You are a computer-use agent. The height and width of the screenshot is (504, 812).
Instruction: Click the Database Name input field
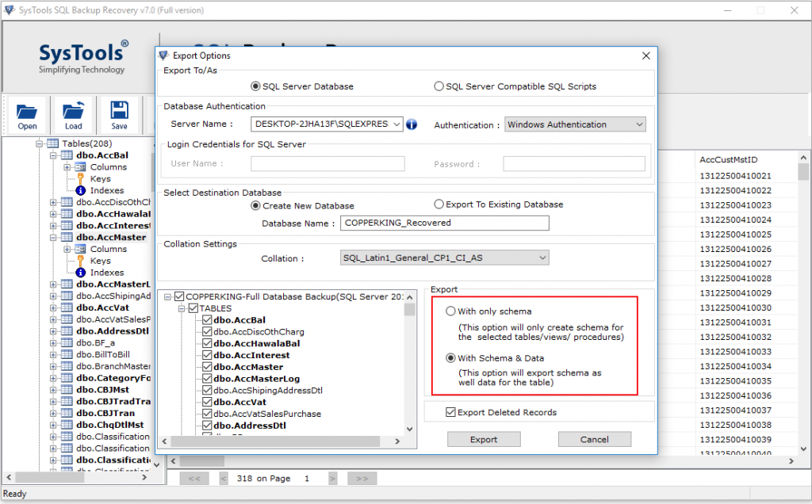tap(444, 223)
